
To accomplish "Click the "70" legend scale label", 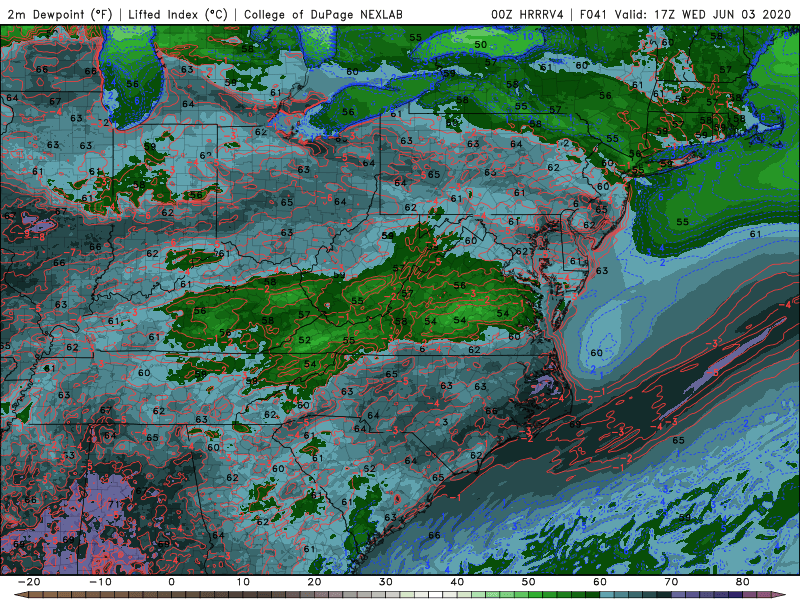I will (671, 582).
